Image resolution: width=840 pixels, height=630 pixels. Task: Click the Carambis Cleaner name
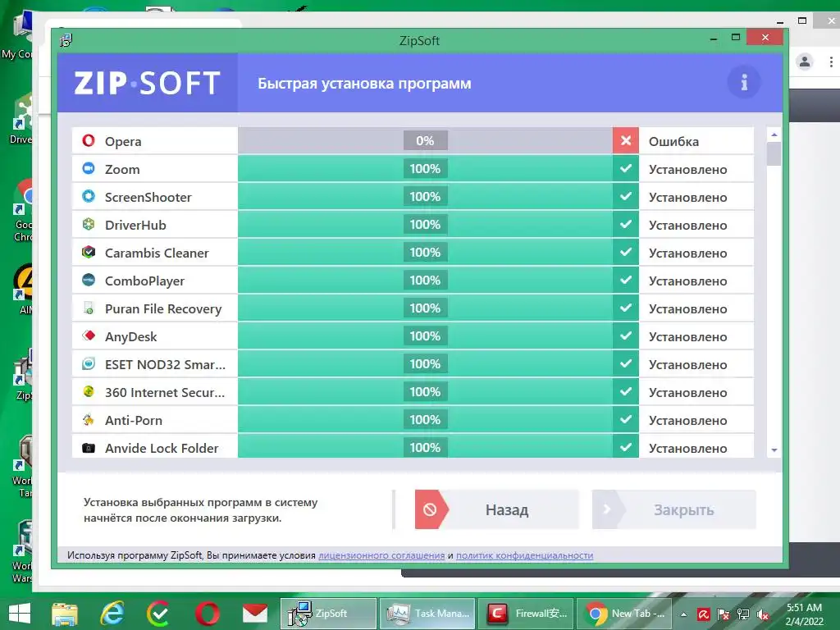[157, 253]
